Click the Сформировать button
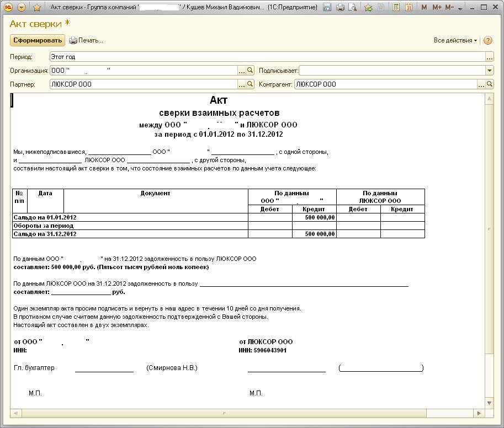 pyautogui.click(x=38, y=40)
